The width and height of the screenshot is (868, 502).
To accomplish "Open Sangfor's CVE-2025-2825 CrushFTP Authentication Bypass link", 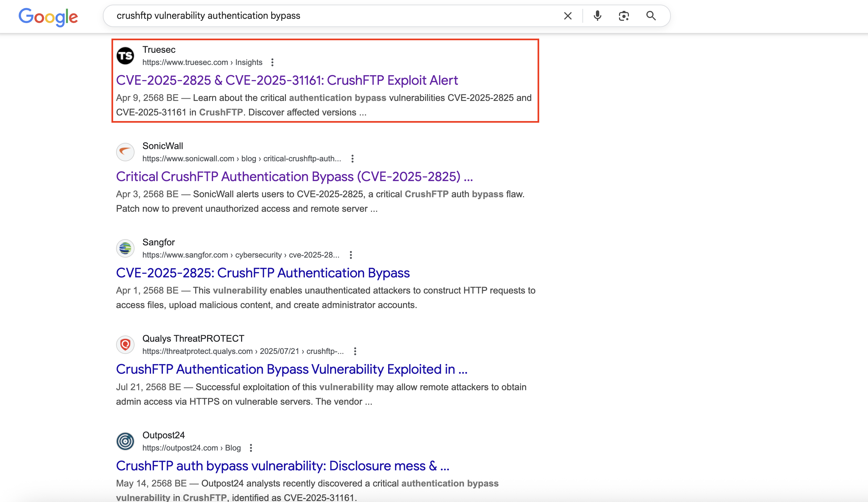I will [x=263, y=273].
